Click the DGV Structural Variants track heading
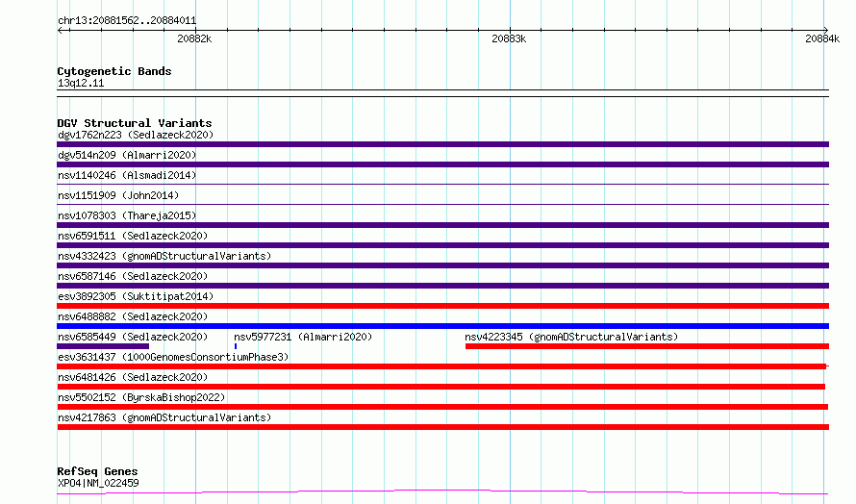856x504 pixels. click(135, 123)
